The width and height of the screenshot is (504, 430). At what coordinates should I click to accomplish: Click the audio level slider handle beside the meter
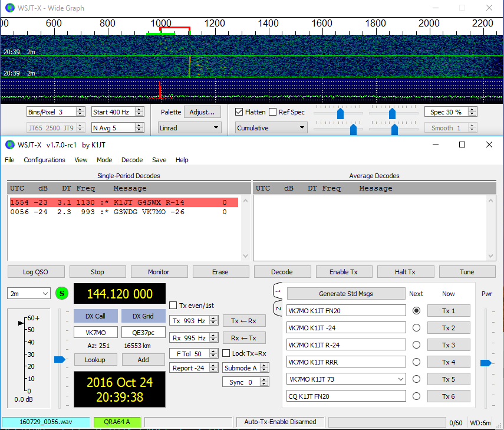pos(60,359)
